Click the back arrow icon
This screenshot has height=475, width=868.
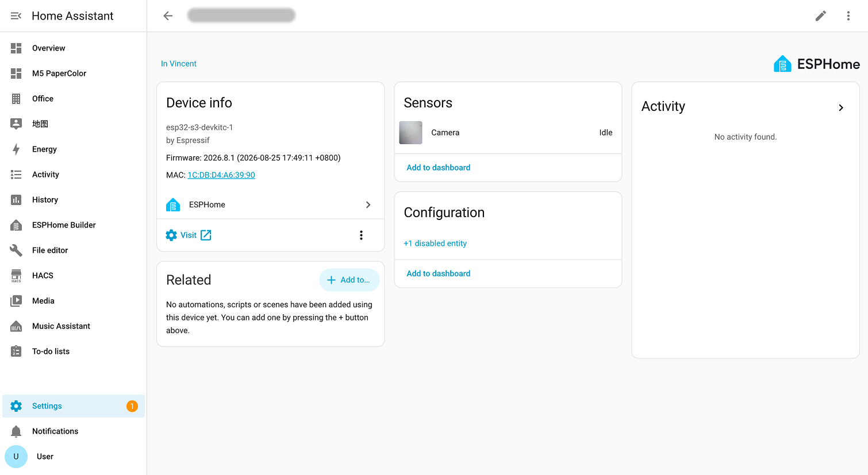click(x=168, y=16)
